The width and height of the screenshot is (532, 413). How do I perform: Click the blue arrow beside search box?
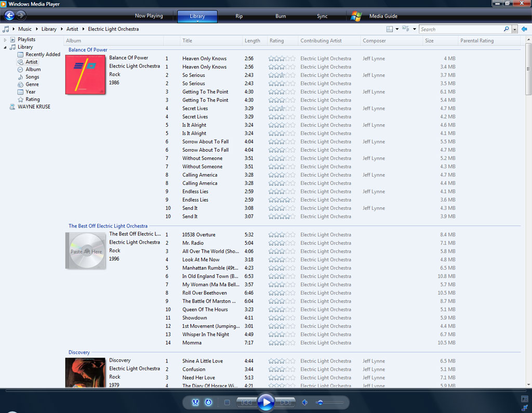pyautogui.click(x=524, y=29)
